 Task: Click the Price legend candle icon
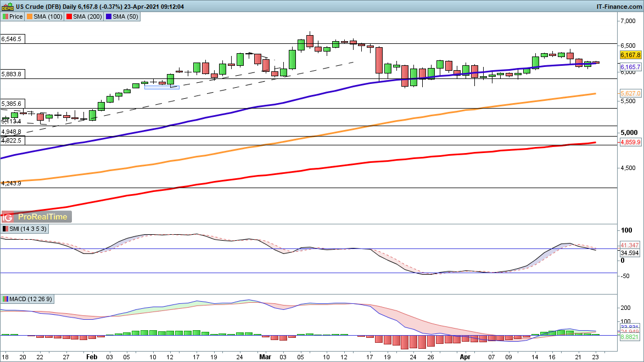[x=5, y=16]
